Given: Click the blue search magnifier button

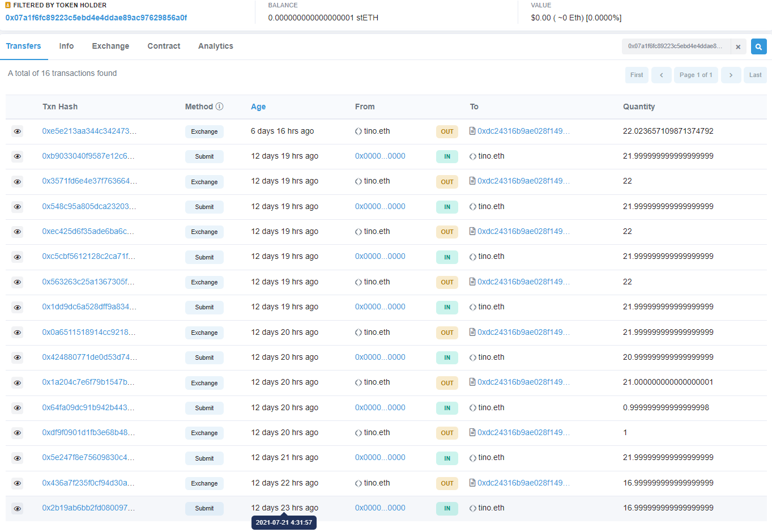Looking at the screenshot, I should (x=758, y=46).
